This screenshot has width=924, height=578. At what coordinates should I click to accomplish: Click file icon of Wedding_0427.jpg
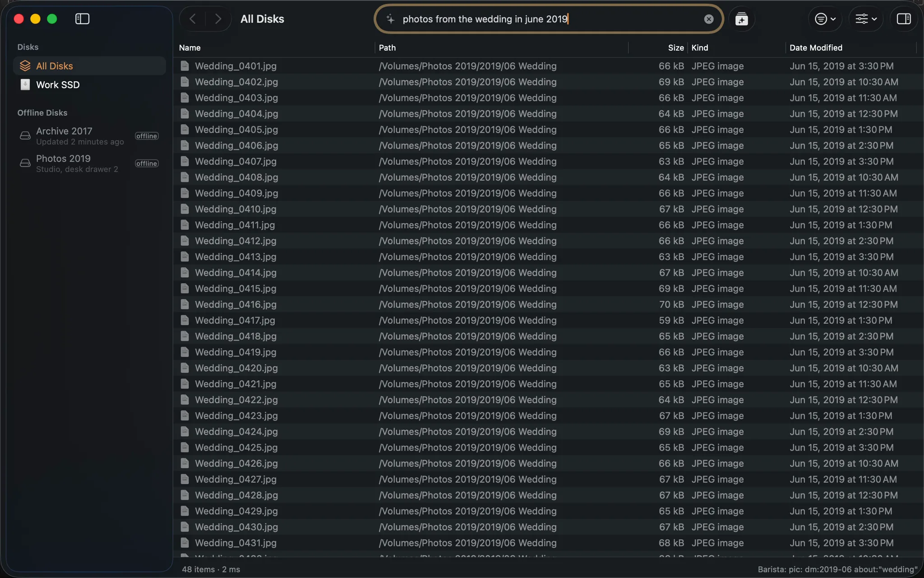(185, 479)
